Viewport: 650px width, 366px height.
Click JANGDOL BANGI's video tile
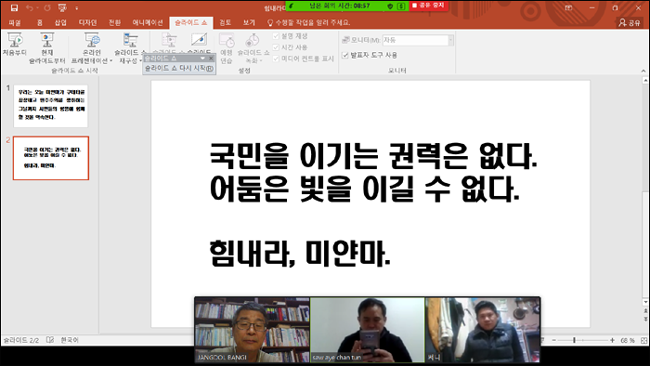[252, 330]
